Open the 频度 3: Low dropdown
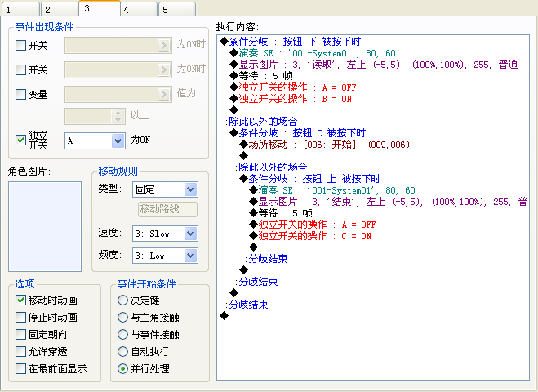This screenshot has width=538, height=392. click(x=165, y=256)
